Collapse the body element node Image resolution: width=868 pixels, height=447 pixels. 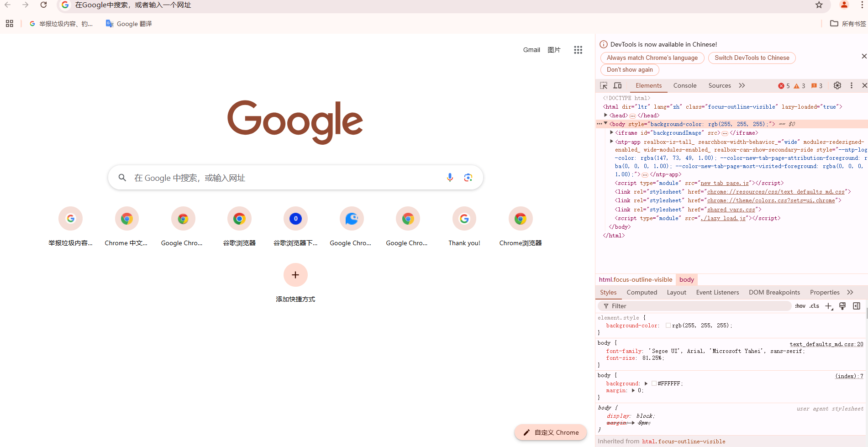click(x=606, y=123)
